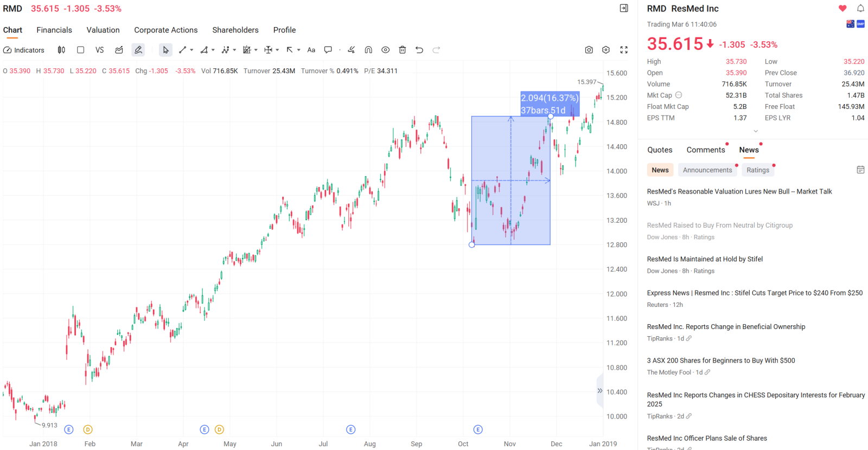Collapse the right side panel icon

tap(624, 8)
